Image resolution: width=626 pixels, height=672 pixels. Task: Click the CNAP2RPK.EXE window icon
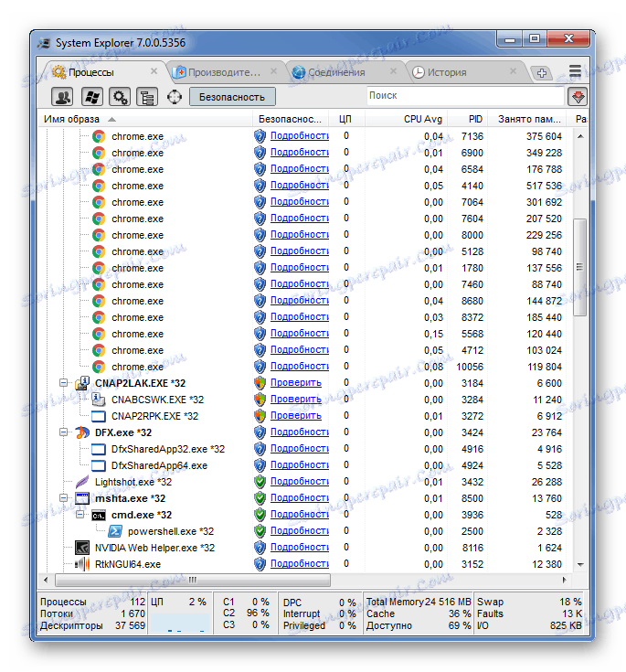tap(99, 416)
